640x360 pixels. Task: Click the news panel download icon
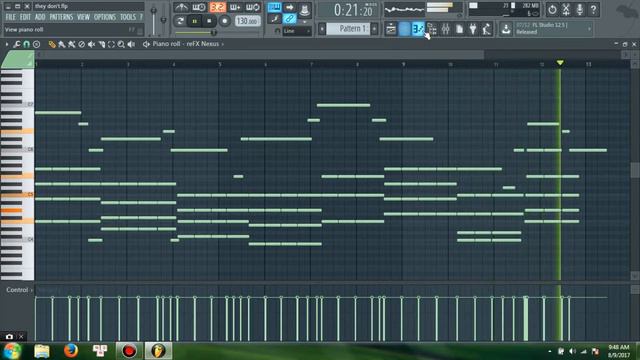(x=506, y=29)
